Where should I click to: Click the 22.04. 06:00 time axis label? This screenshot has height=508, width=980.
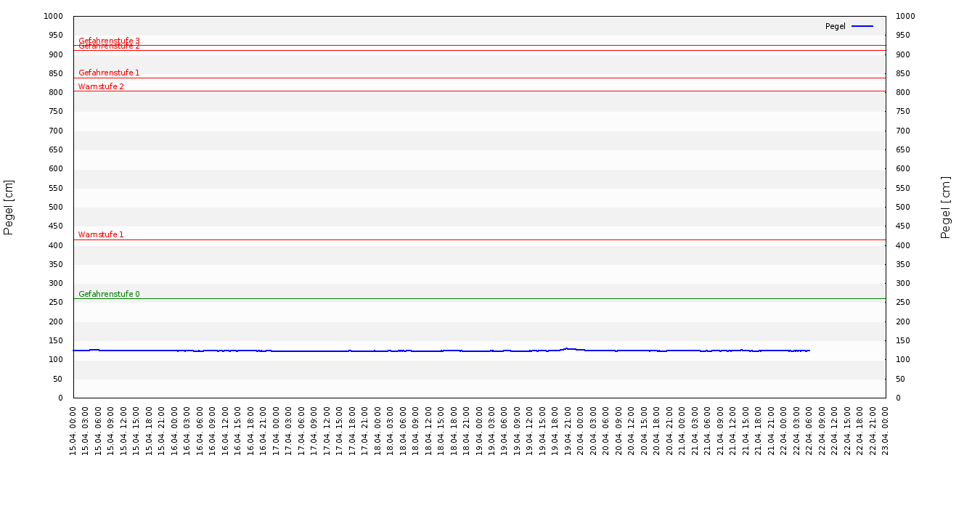pyautogui.click(x=809, y=431)
